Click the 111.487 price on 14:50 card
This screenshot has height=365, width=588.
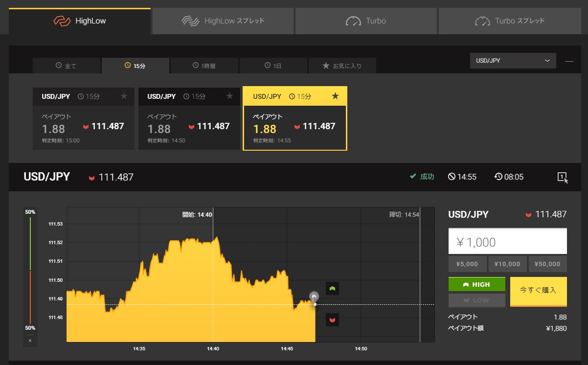coord(213,126)
